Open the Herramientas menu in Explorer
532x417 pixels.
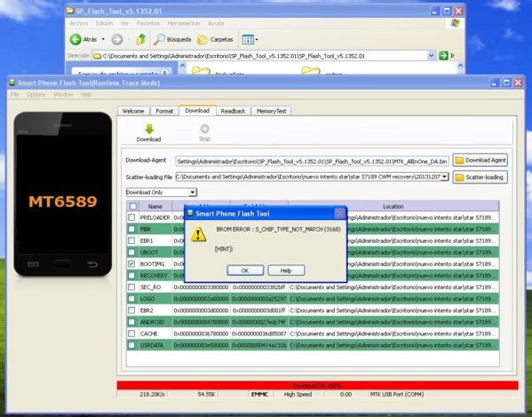click(184, 23)
